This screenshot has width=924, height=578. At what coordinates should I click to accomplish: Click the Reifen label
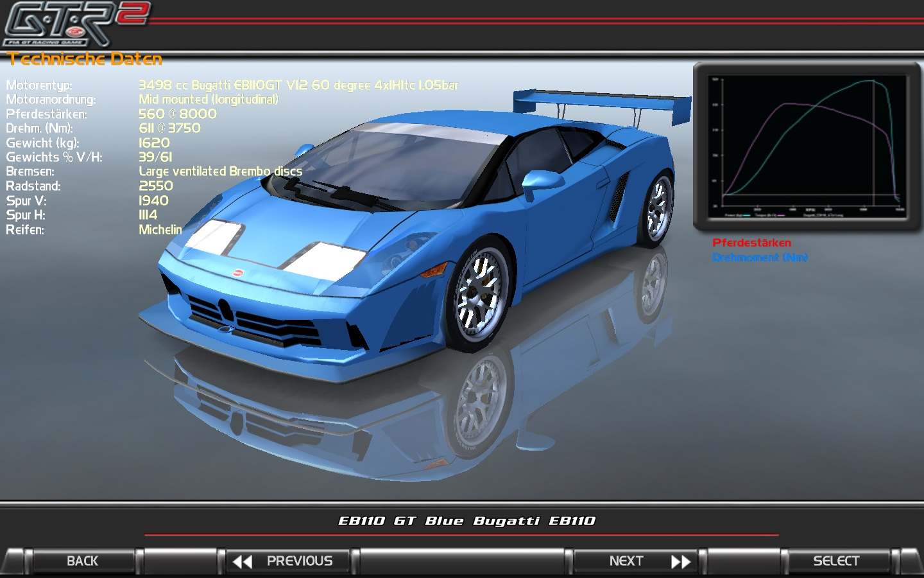tap(25, 230)
